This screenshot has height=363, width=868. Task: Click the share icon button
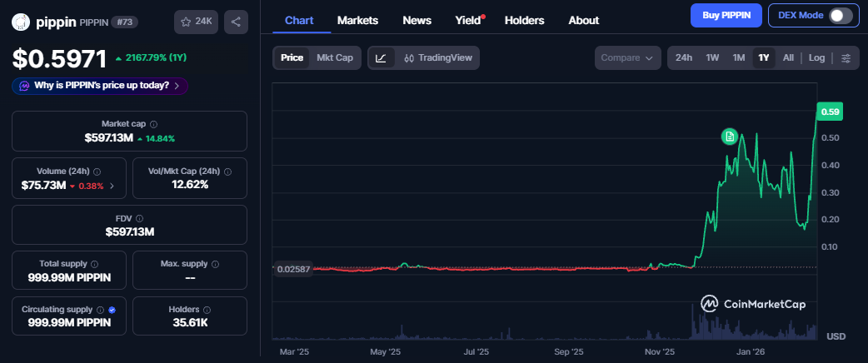pos(237,22)
